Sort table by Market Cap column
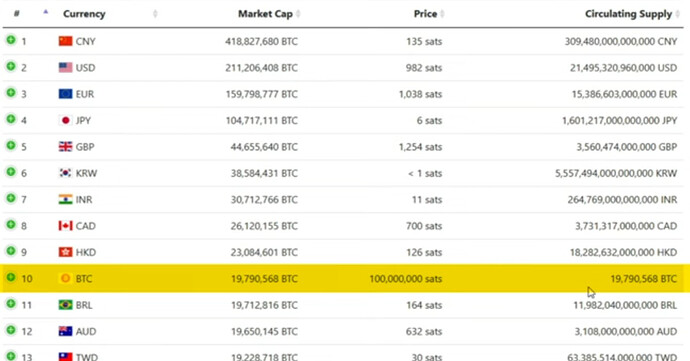 265,14
